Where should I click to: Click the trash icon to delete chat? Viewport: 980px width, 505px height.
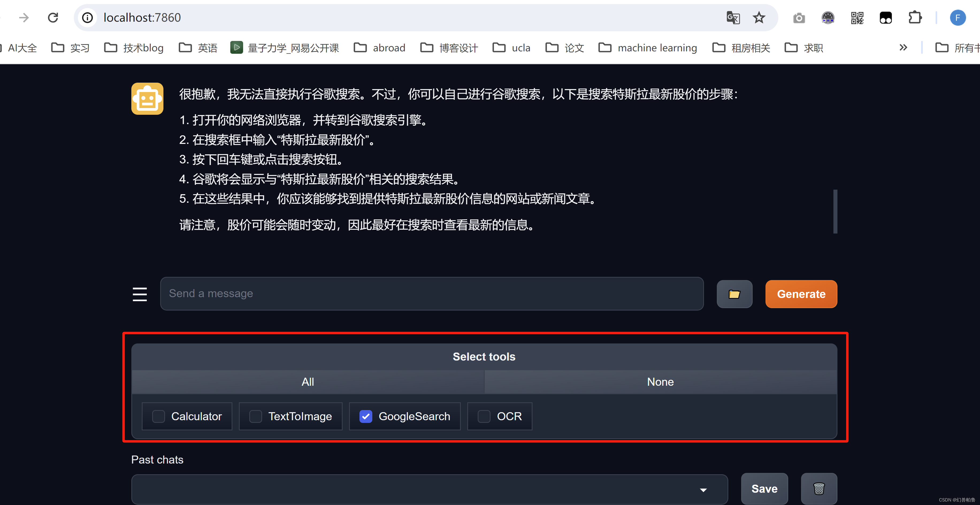tap(819, 489)
